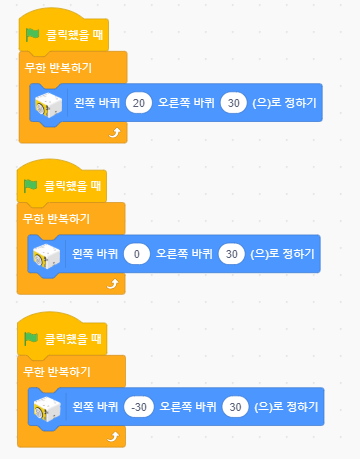Click the green flag in the third script
The image size is (360, 459).
31,339
